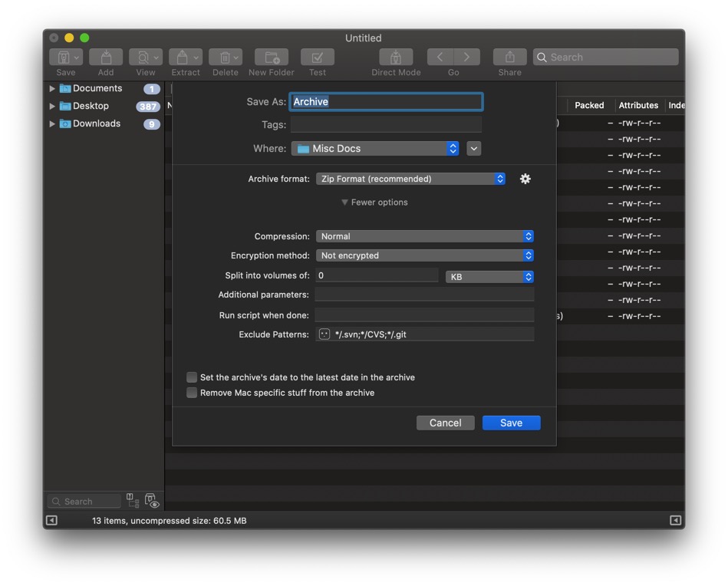This screenshot has height=586, width=728.
Task: Open the Where Misc Docs dropdown
Action: [x=375, y=149]
